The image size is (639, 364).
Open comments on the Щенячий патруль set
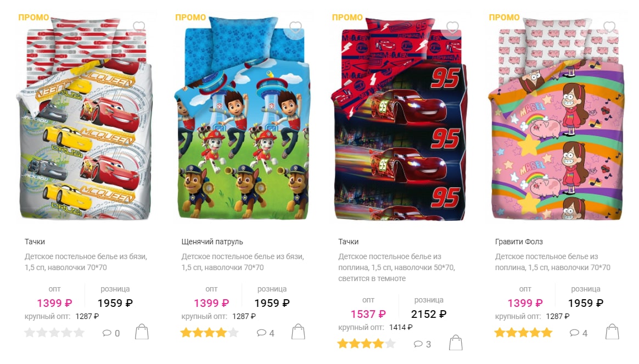click(266, 333)
